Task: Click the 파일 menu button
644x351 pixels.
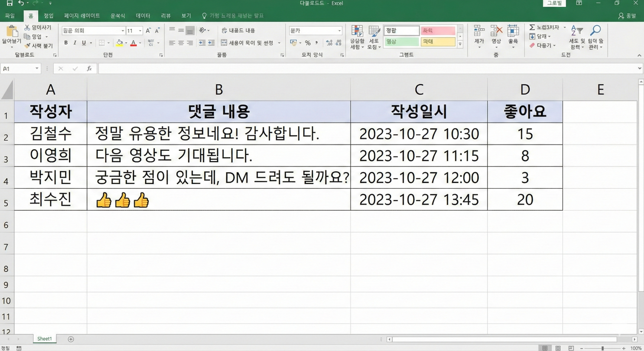Action: pyautogui.click(x=10, y=16)
